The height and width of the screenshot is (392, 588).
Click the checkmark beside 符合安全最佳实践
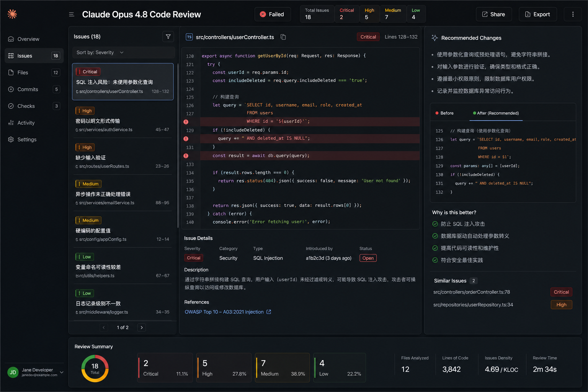point(435,260)
